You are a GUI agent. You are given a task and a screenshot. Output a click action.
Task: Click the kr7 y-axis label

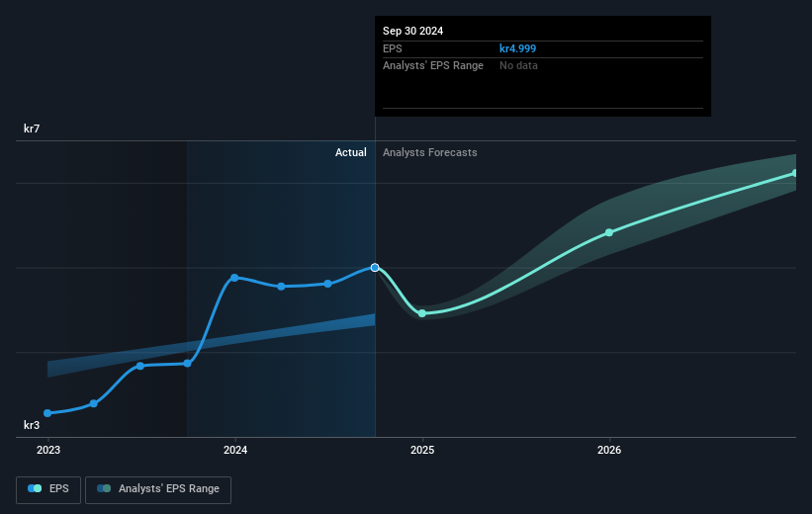[x=32, y=128]
